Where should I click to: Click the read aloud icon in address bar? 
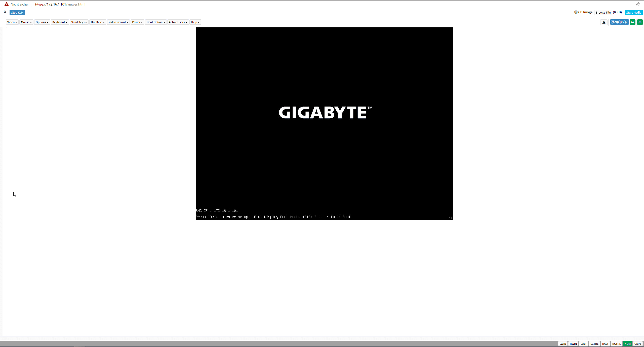637,4
